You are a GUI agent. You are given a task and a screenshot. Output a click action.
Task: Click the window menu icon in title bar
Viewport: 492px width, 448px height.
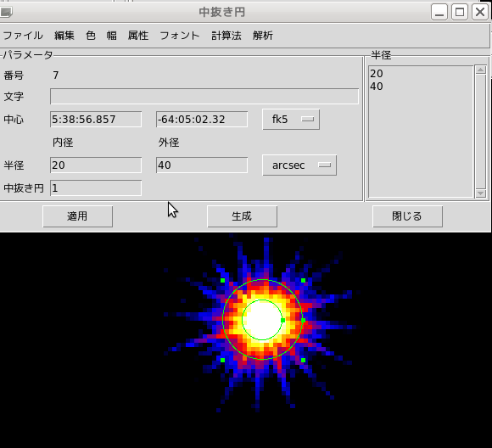click(x=6, y=12)
